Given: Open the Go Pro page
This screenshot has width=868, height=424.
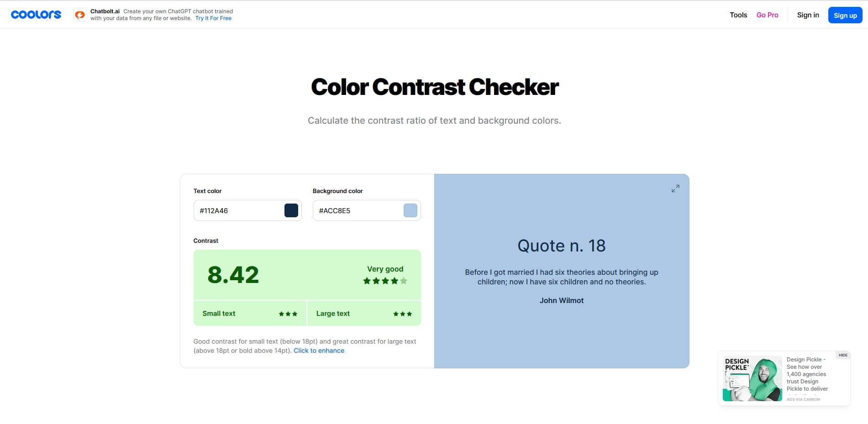Looking at the screenshot, I should 767,15.
